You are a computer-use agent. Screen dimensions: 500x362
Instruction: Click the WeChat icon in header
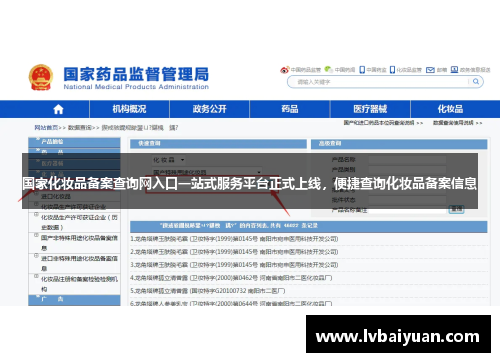[328, 69]
